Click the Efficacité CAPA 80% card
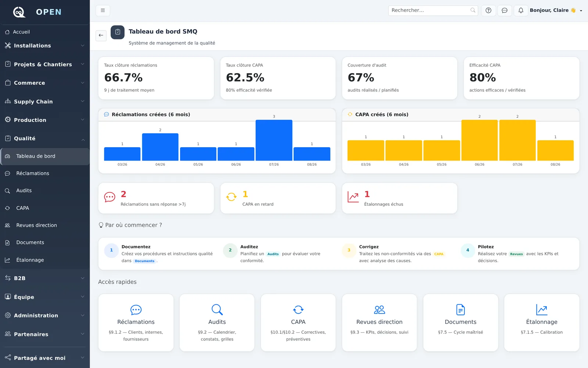 tap(521, 78)
